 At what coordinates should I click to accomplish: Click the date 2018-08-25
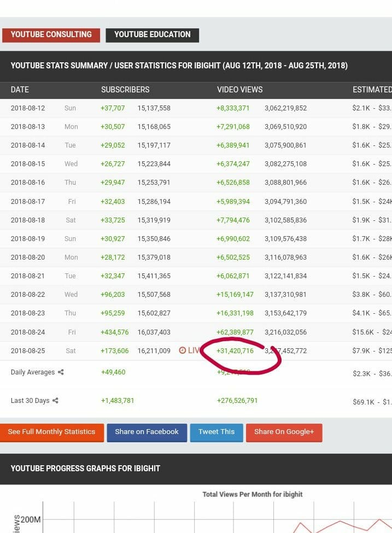28,351
